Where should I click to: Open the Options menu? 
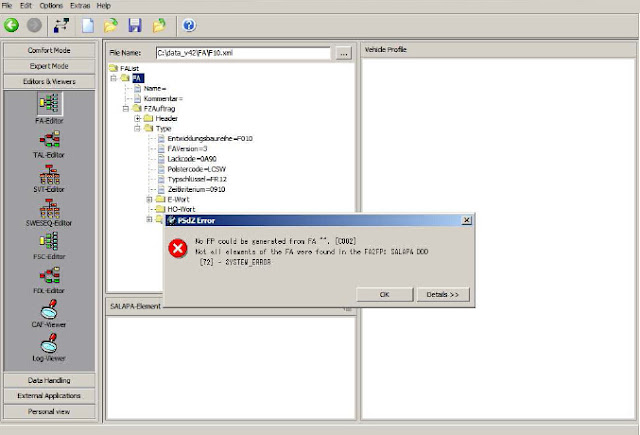point(51,6)
